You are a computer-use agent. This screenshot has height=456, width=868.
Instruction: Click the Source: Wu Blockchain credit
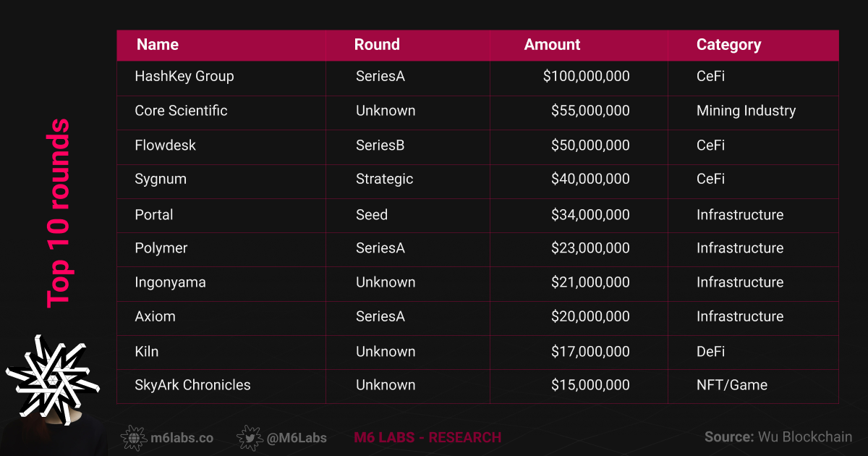(x=778, y=437)
